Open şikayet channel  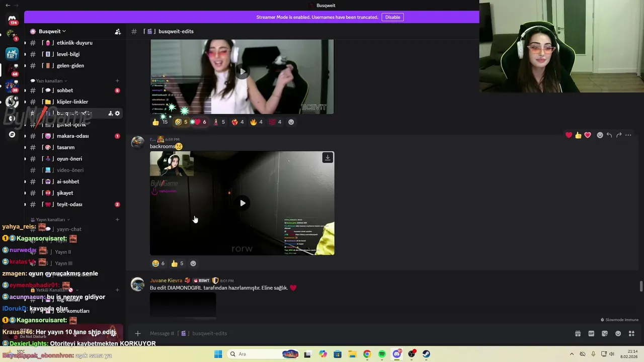point(74,193)
